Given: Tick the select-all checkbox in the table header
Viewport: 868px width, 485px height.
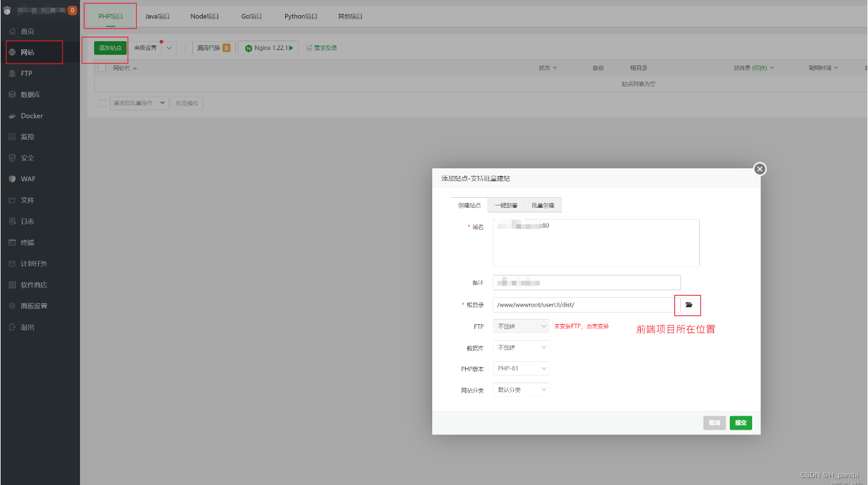Looking at the screenshot, I should (x=102, y=68).
